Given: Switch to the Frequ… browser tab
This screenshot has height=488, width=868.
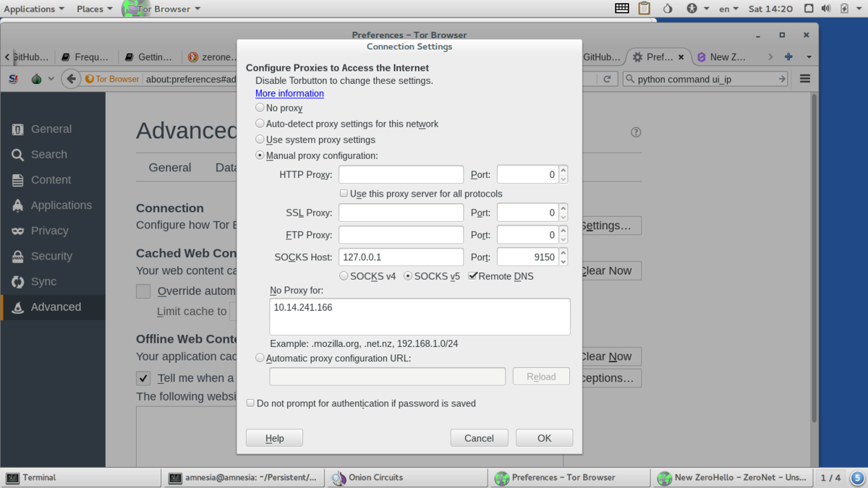Looking at the screenshot, I should (x=85, y=57).
